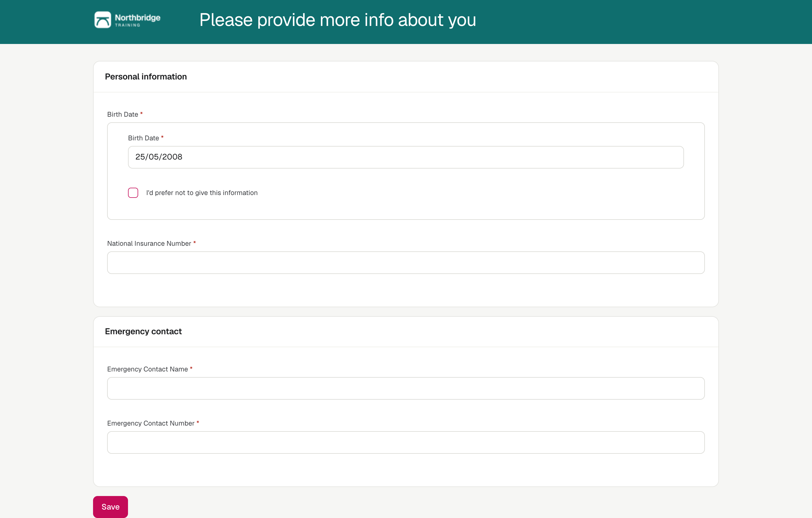Select the Emergency Contact Name field
Image resolution: width=812 pixels, height=518 pixels.
[x=406, y=388]
